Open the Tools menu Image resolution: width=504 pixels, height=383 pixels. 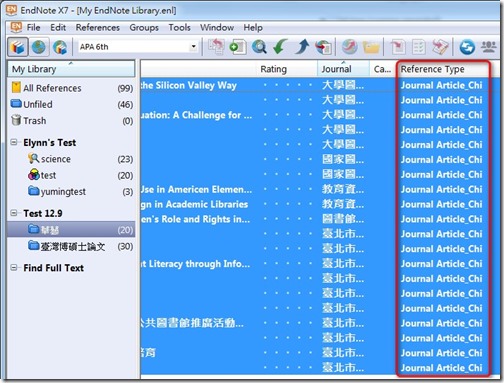click(179, 27)
